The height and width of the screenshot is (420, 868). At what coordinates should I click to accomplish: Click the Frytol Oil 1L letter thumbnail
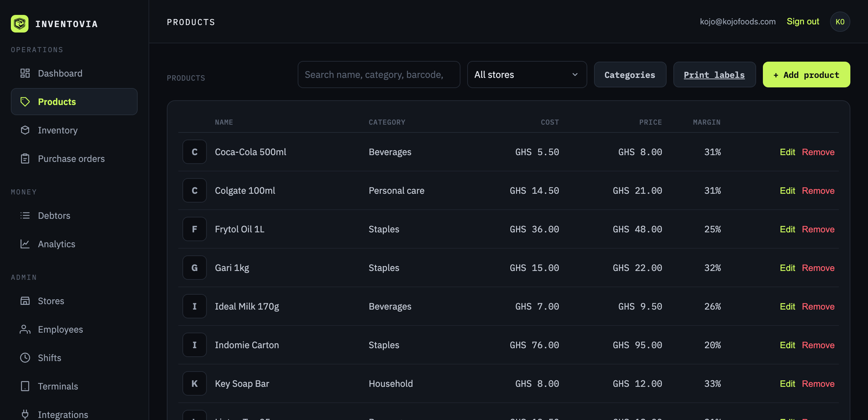[195, 229]
